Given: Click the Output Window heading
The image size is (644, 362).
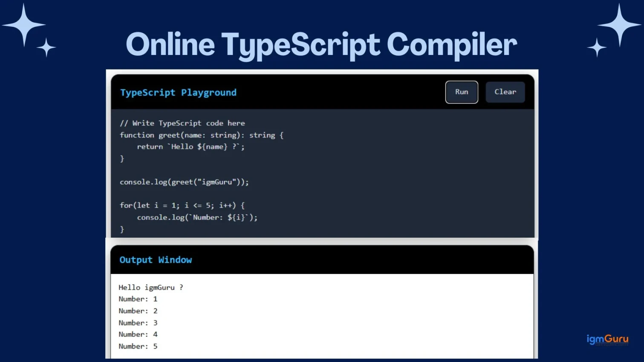Looking at the screenshot, I should coord(156,260).
